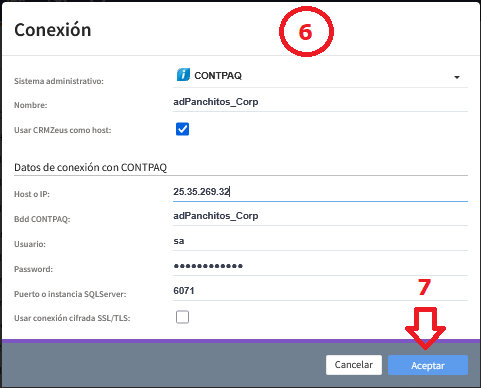Screen dimensions: 481x388
Task: Enable Usar conexión cifrada SSL/TLS checkbox
Action: [182, 317]
